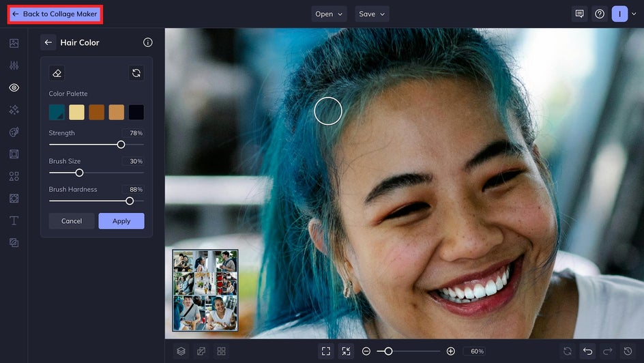
Task: Open the Touch Up eye tab in sidebar
Action: click(x=14, y=87)
